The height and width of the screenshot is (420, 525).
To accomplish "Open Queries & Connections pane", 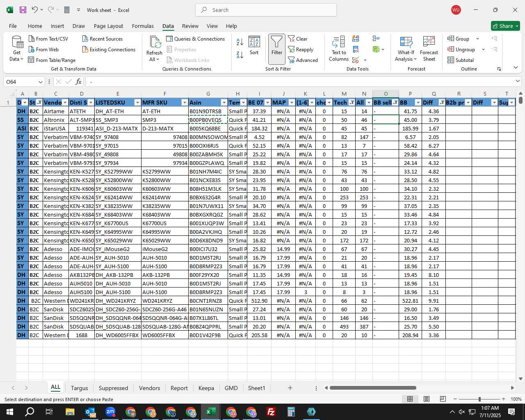I will tap(196, 39).
